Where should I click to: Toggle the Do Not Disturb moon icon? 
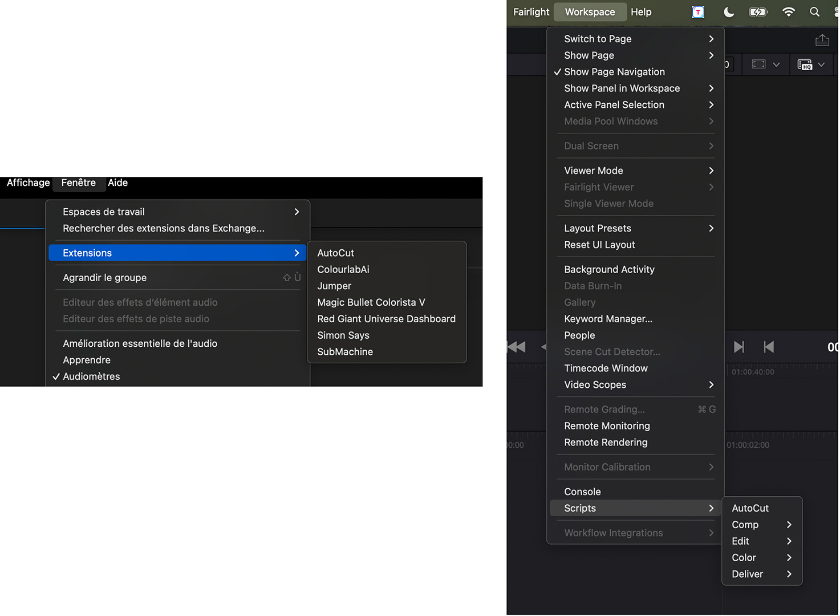tap(728, 12)
